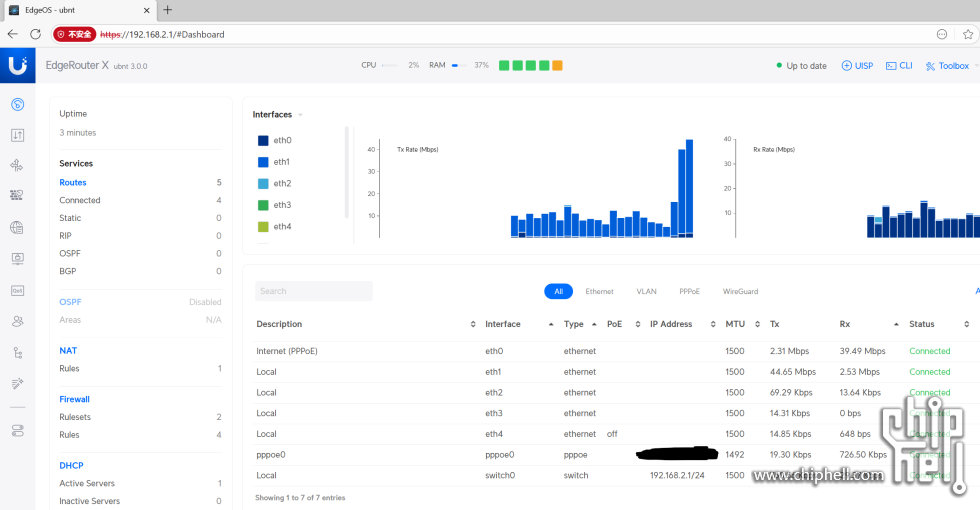Click the Connected status for eth1
Image resolution: width=980 pixels, height=510 pixels.
(x=929, y=372)
